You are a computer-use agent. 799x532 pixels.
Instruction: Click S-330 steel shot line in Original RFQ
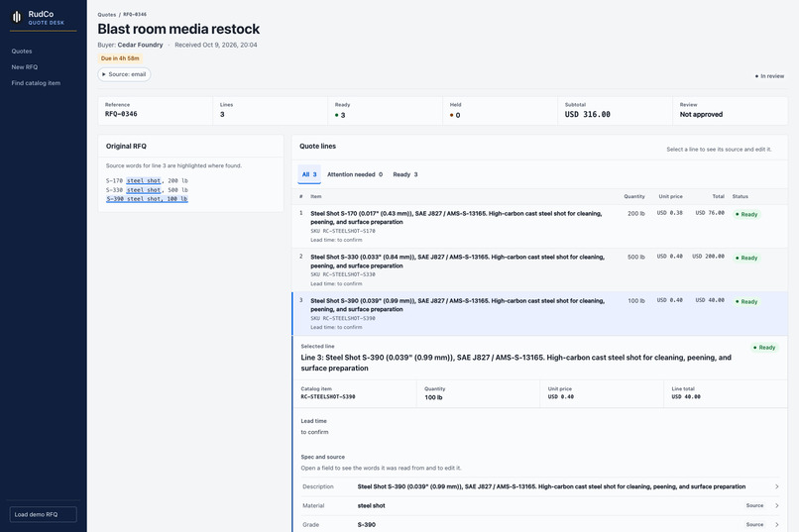[x=147, y=190]
